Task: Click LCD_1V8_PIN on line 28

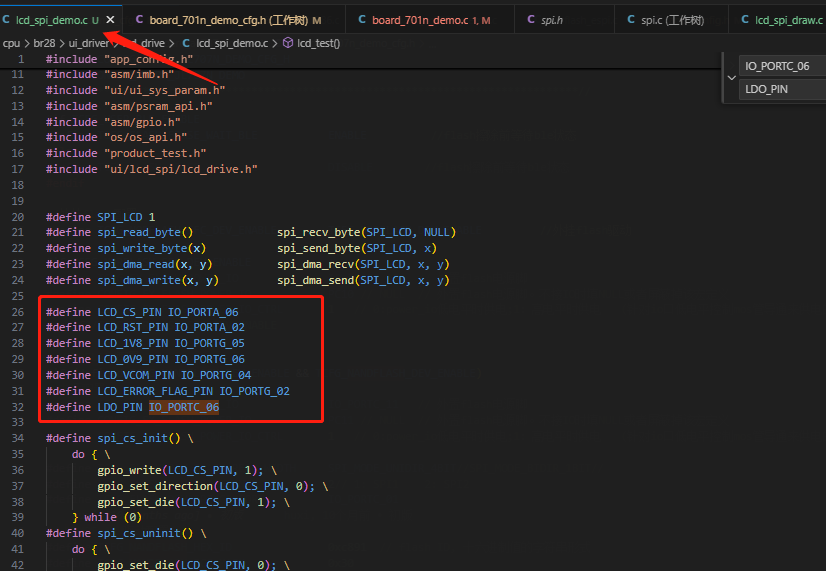Action: tap(133, 343)
